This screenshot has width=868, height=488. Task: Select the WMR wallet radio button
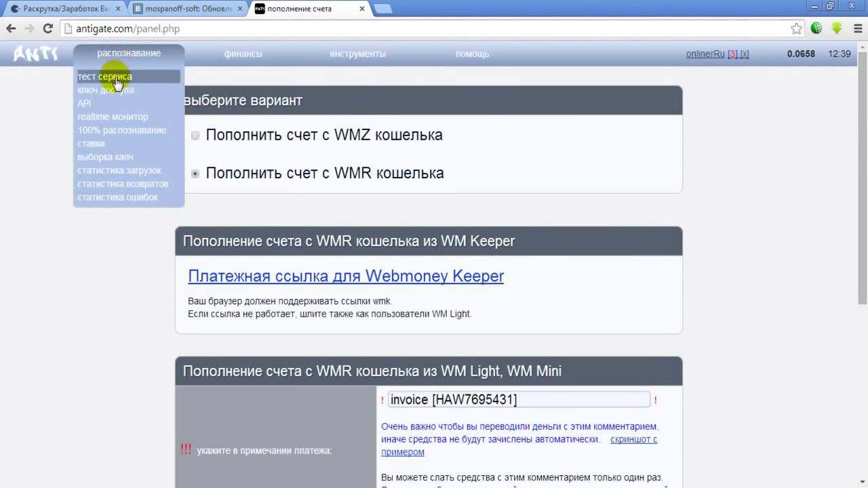coord(195,174)
